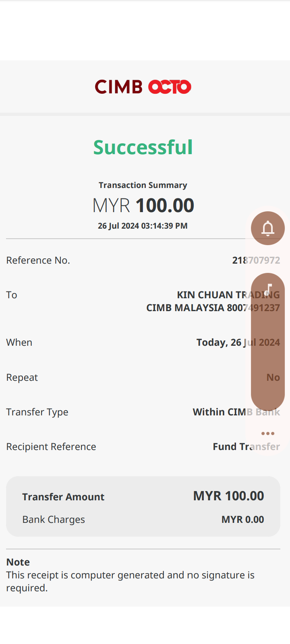This screenshot has width=290, height=644.
Task: Click the CIMB MALAYSIA 8007491237 account line
Action: (213, 308)
